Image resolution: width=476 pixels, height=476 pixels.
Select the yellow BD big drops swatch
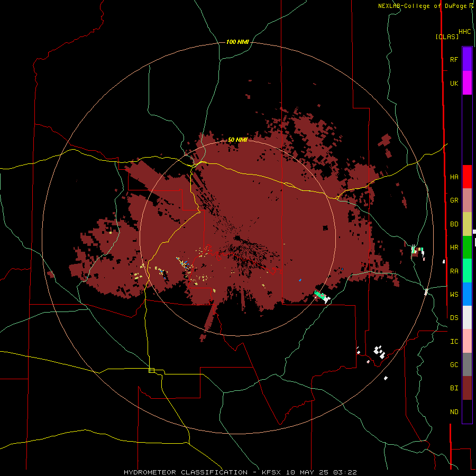[467, 224]
